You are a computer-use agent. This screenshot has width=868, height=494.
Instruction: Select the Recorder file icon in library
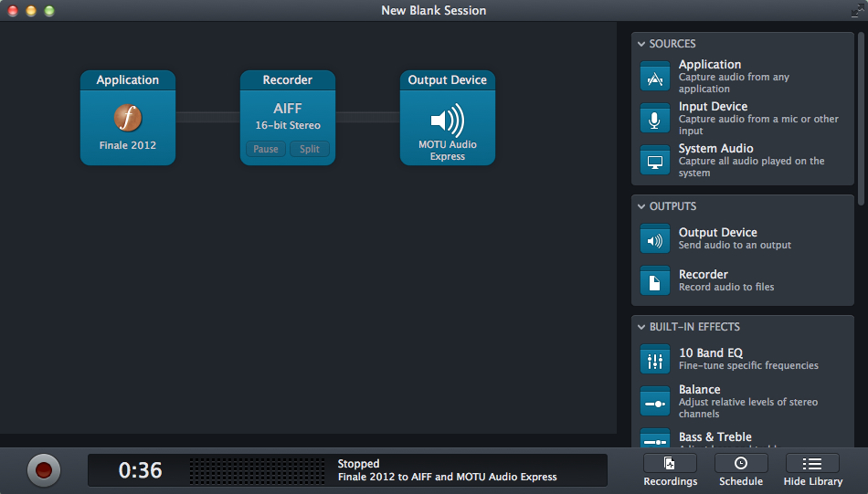(x=655, y=281)
